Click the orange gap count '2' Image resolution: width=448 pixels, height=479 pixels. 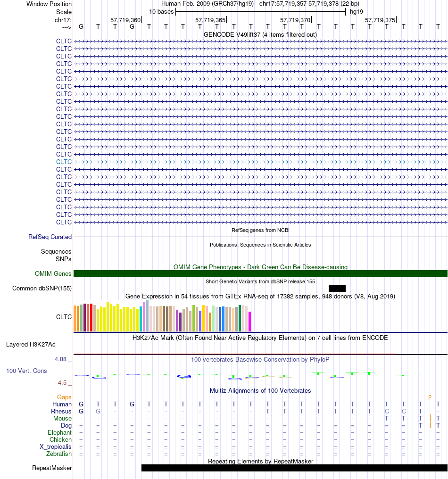[x=430, y=397]
